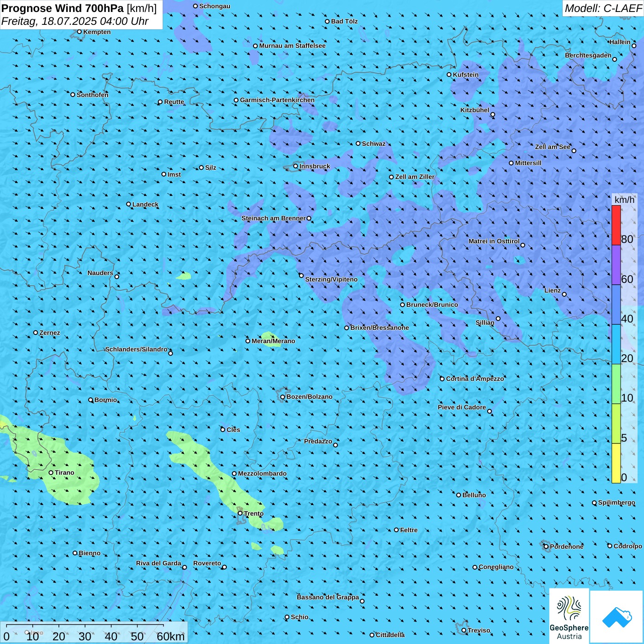Click the Kempten city label

pyautogui.click(x=97, y=32)
